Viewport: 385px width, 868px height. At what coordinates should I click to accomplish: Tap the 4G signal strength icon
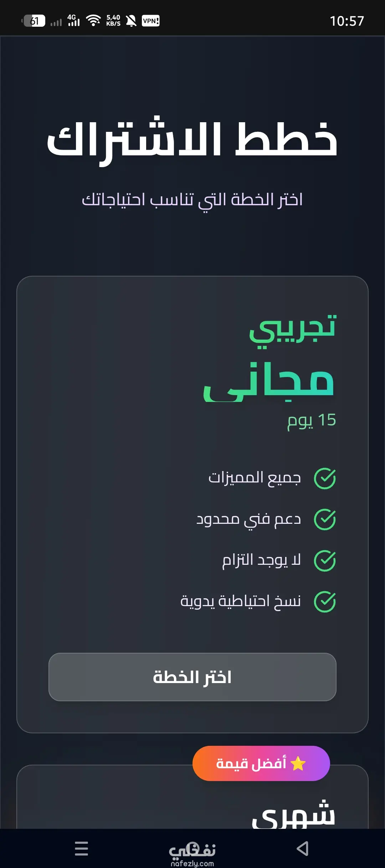73,21
